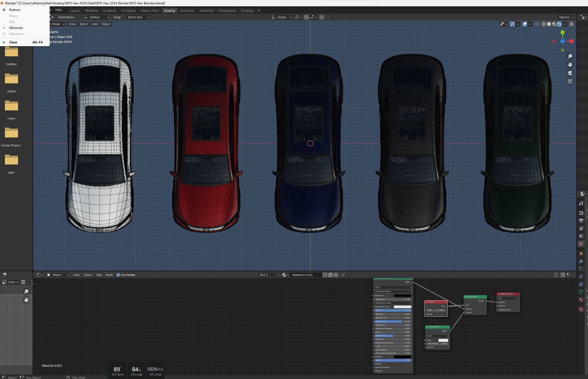Click the Material A.001 name field
Viewport: 588px width, 379px height.
(x=306, y=275)
